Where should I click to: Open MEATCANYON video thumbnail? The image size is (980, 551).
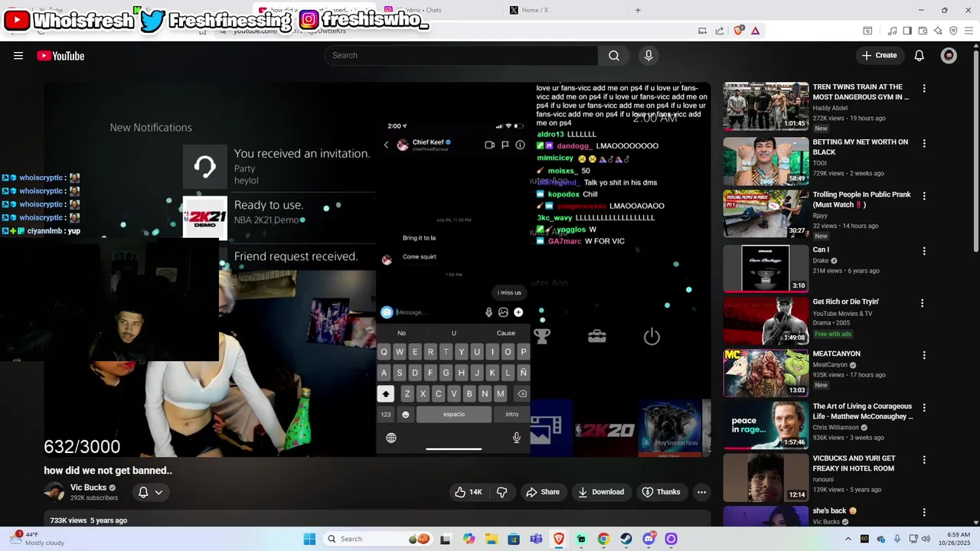766,373
